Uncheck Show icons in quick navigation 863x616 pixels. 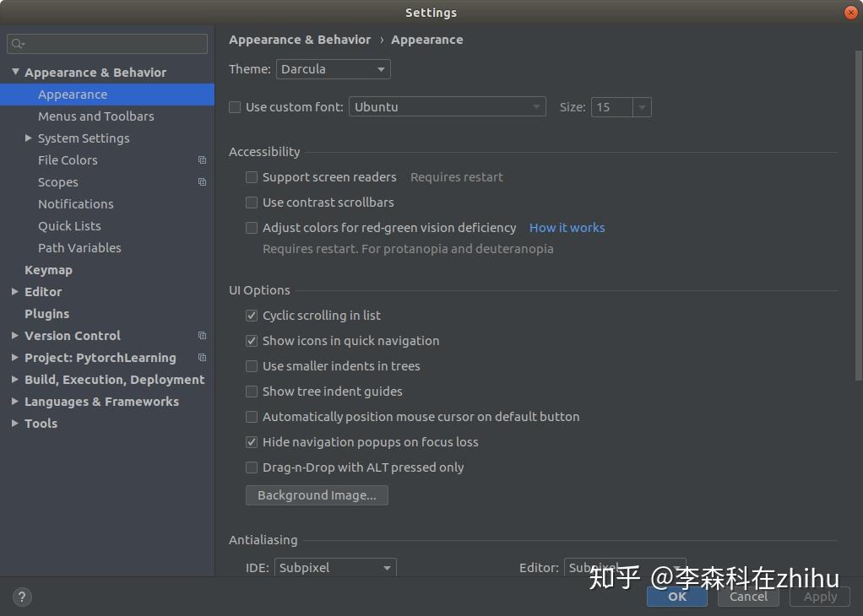click(252, 341)
